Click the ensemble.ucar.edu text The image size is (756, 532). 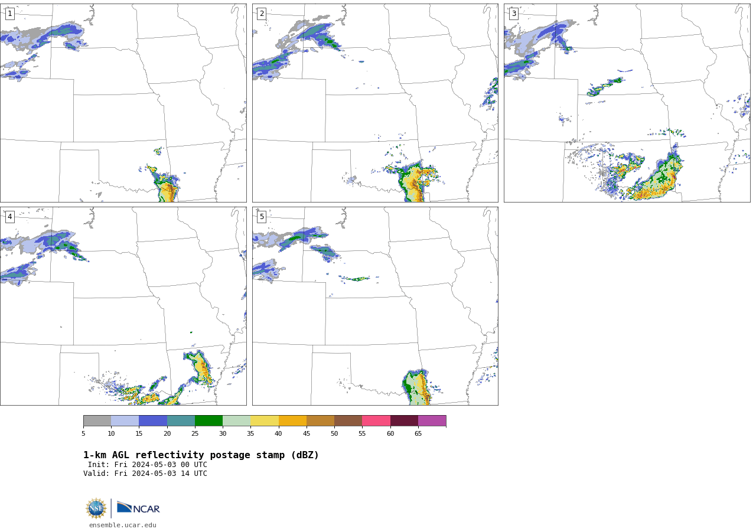[x=123, y=526]
